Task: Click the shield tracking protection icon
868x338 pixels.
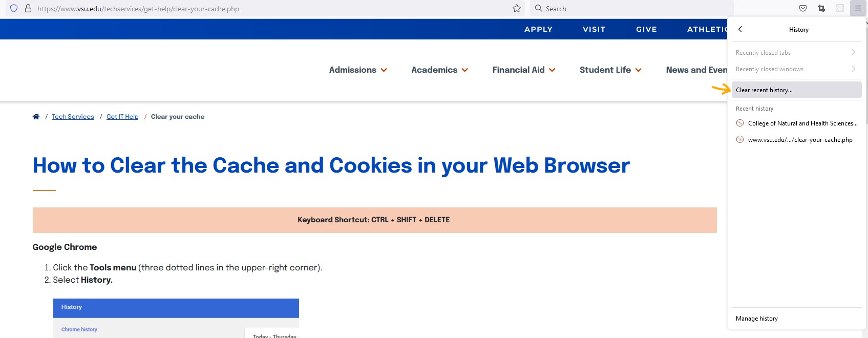Action: pyautogui.click(x=14, y=8)
